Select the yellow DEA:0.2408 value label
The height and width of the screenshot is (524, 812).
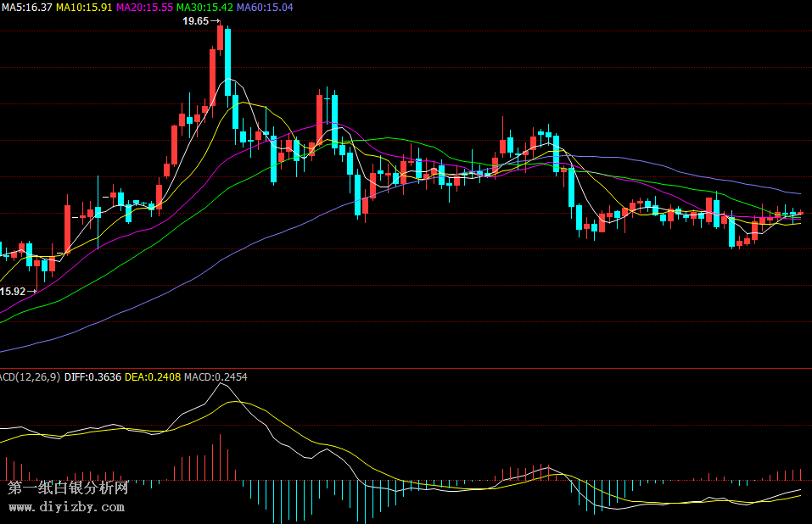[x=153, y=376]
